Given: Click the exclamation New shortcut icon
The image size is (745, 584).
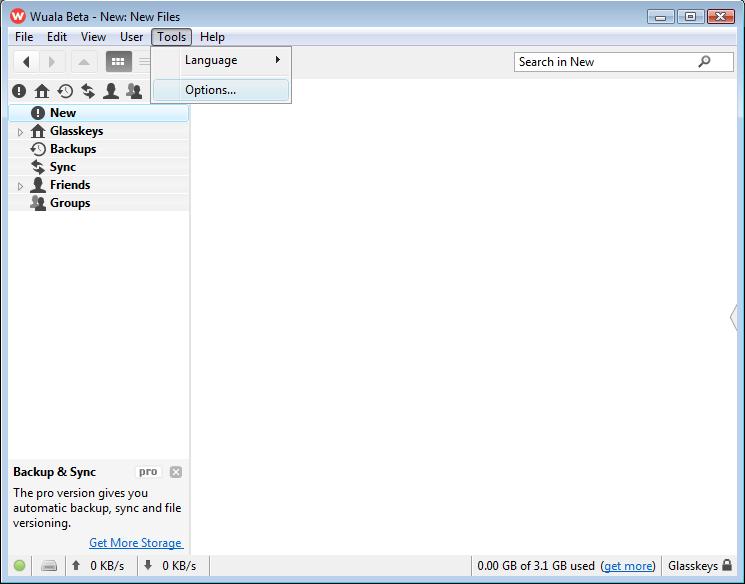Looking at the screenshot, I should pyautogui.click(x=19, y=91).
